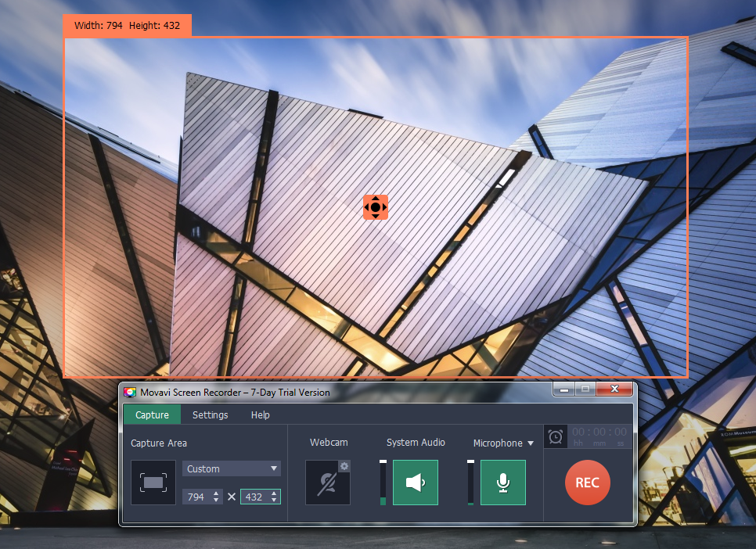Click the alarm clock scheduler icon

[x=556, y=436]
